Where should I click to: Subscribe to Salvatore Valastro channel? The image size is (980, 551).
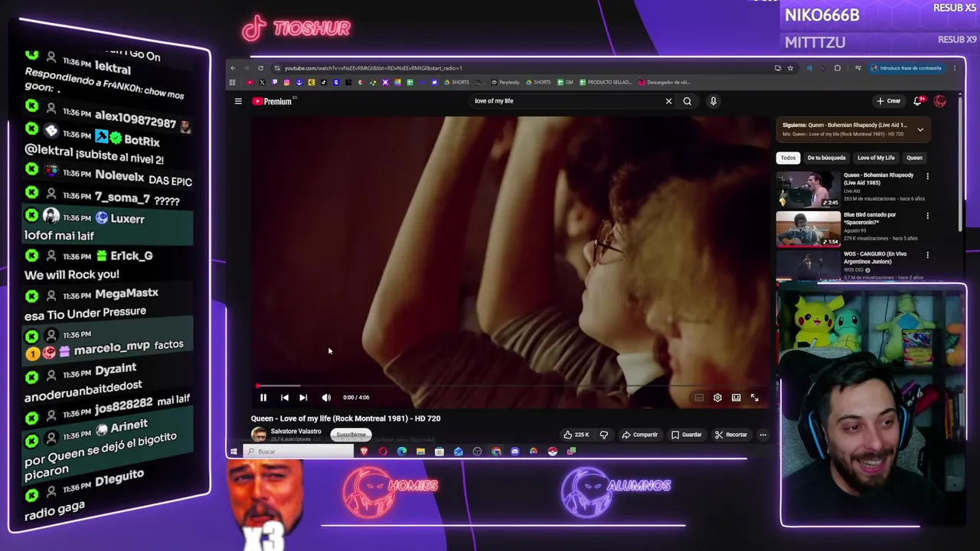351,435
